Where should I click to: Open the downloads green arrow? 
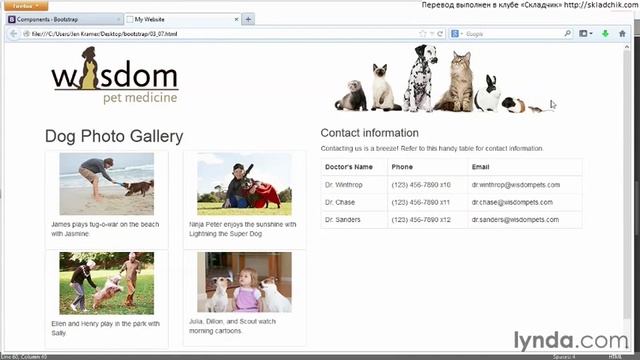point(605,34)
